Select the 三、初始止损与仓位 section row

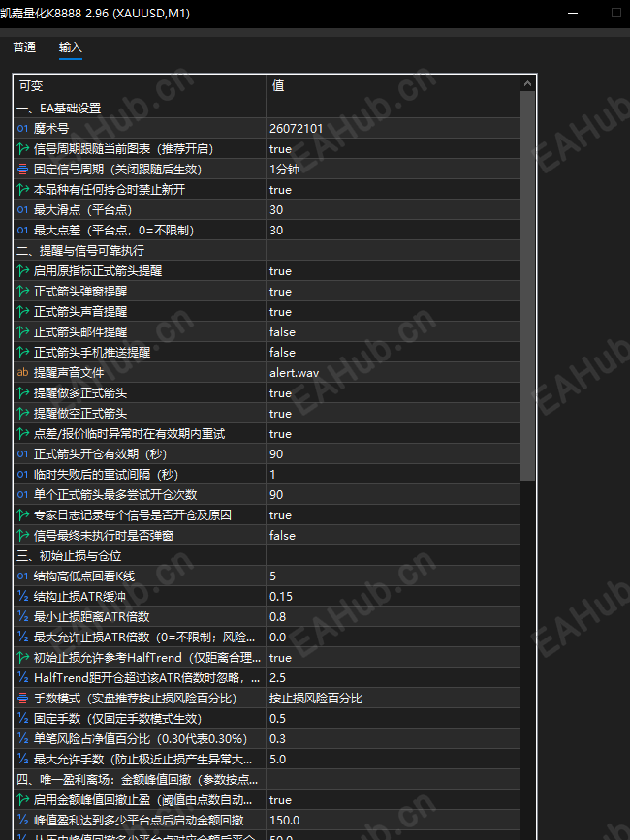pos(267,556)
